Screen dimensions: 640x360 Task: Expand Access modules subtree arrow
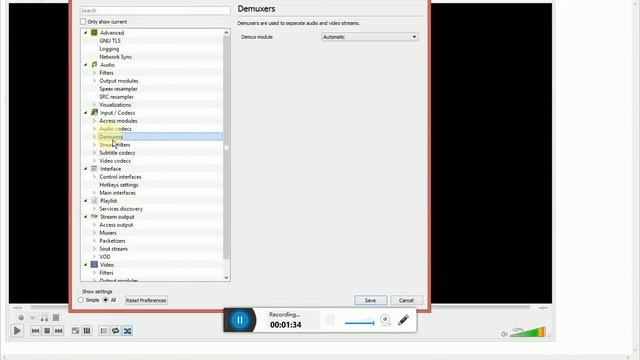94,121
